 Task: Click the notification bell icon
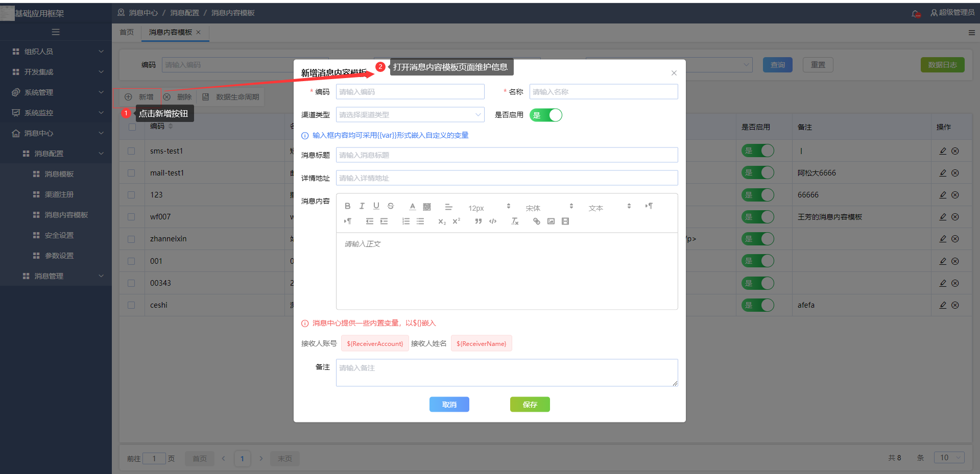tap(916, 13)
